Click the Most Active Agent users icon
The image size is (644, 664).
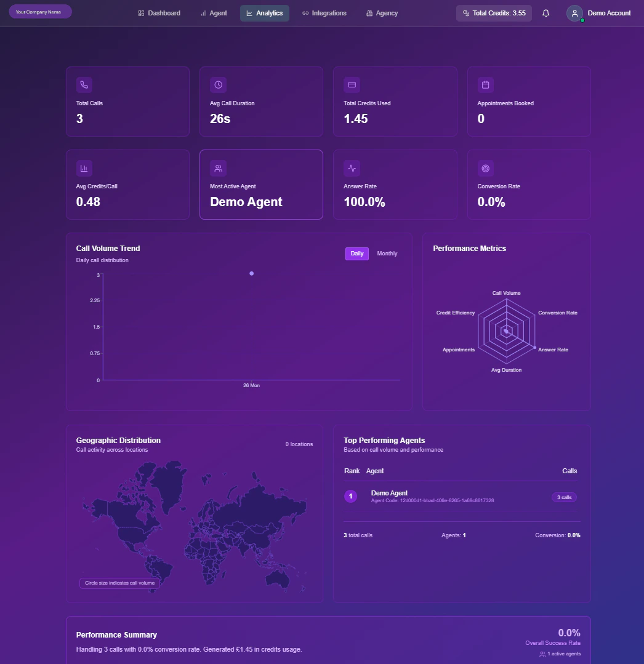pyautogui.click(x=218, y=168)
